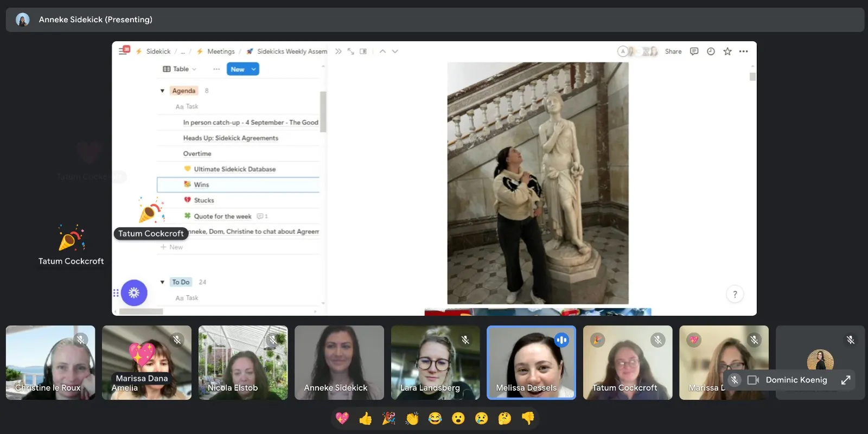Send the thumbs down reaction

coord(528,418)
